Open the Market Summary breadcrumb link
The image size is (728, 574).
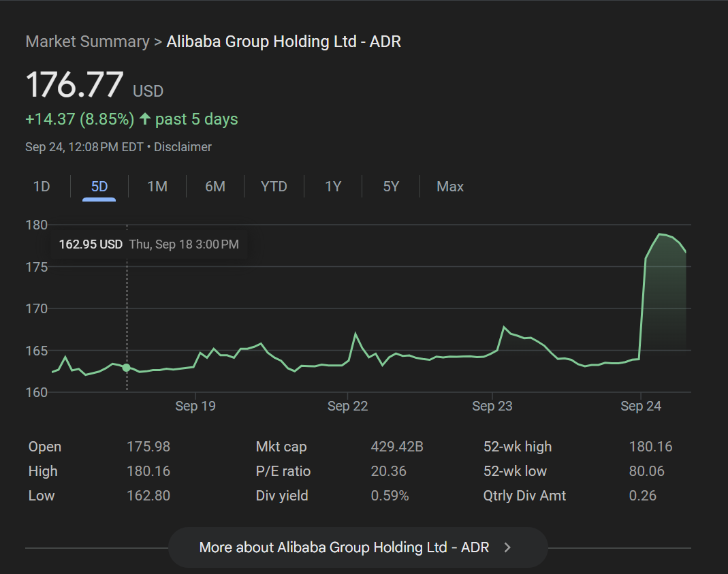click(x=87, y=42)
